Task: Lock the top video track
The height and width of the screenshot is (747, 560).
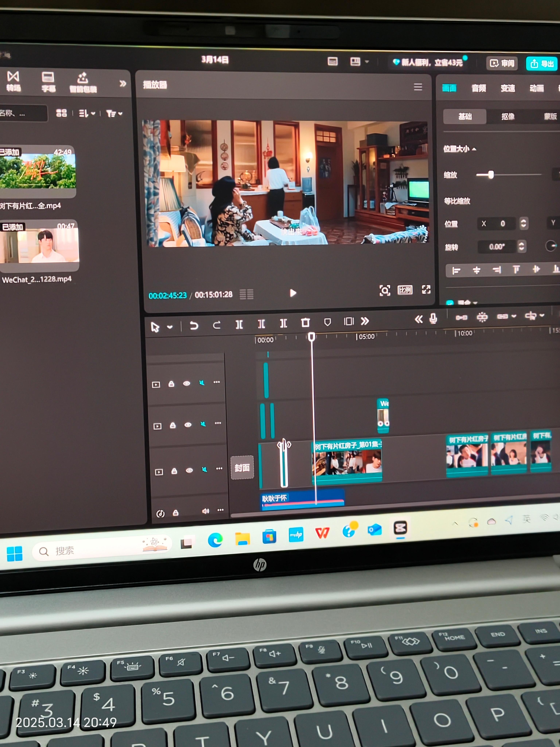Action: [x=171, y=384]
